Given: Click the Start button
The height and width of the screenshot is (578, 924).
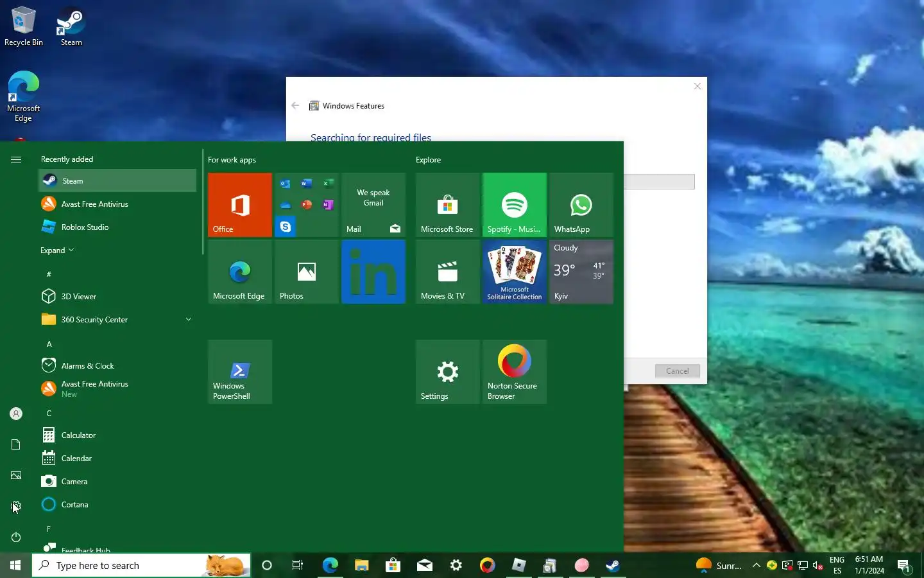Looking at the screenshot, I should [x=15, y=565].
